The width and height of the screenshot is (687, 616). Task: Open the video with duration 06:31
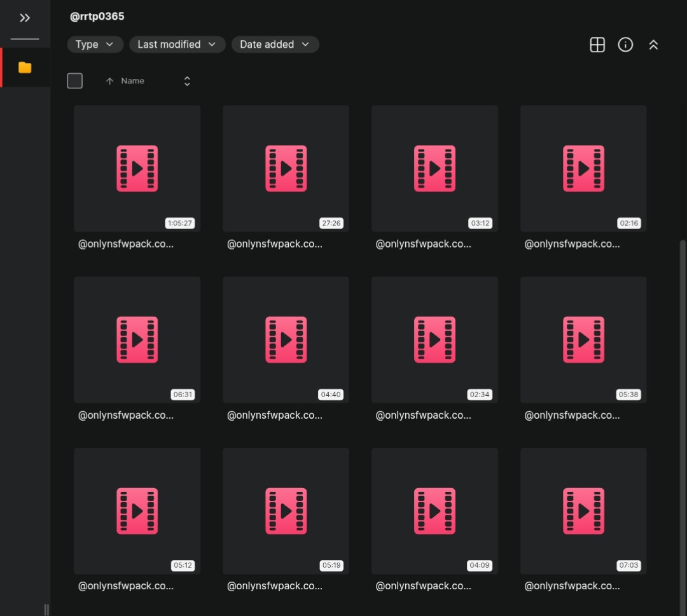pyautogui.click(x=137, y=339)
